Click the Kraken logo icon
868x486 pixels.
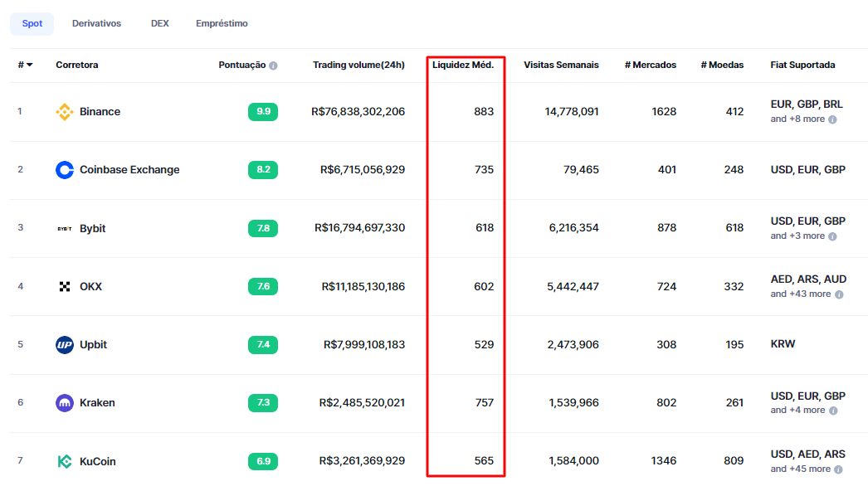click(64, 403)
